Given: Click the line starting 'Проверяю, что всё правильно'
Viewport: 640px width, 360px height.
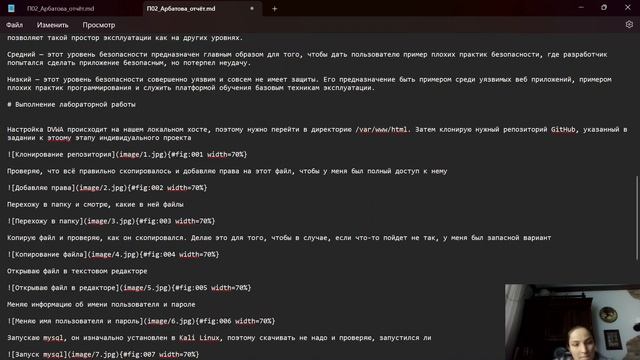Looking at the screenshot, I should [x=227, y=171].
